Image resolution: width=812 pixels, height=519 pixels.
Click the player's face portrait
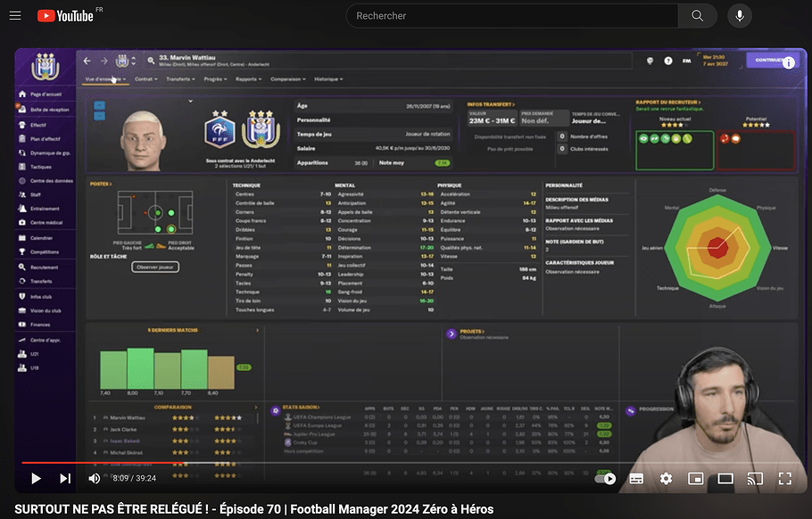tap(142, 140)
